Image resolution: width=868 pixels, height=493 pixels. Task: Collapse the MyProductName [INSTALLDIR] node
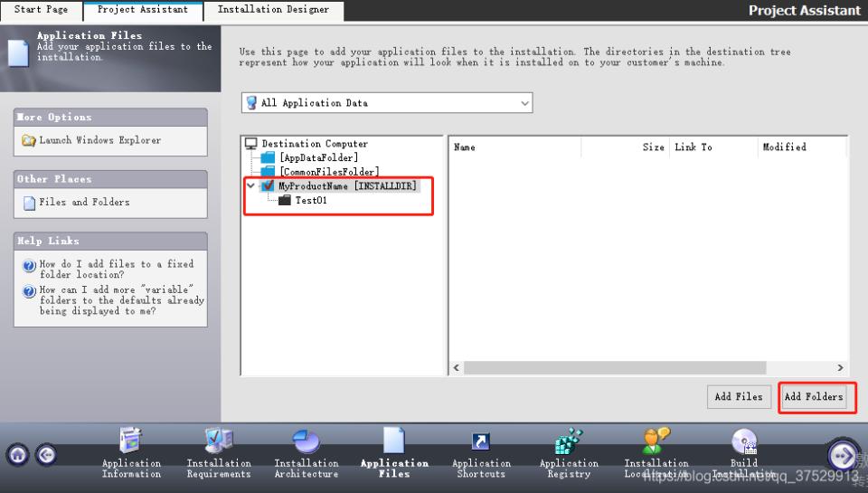click(x=250, y=185)
